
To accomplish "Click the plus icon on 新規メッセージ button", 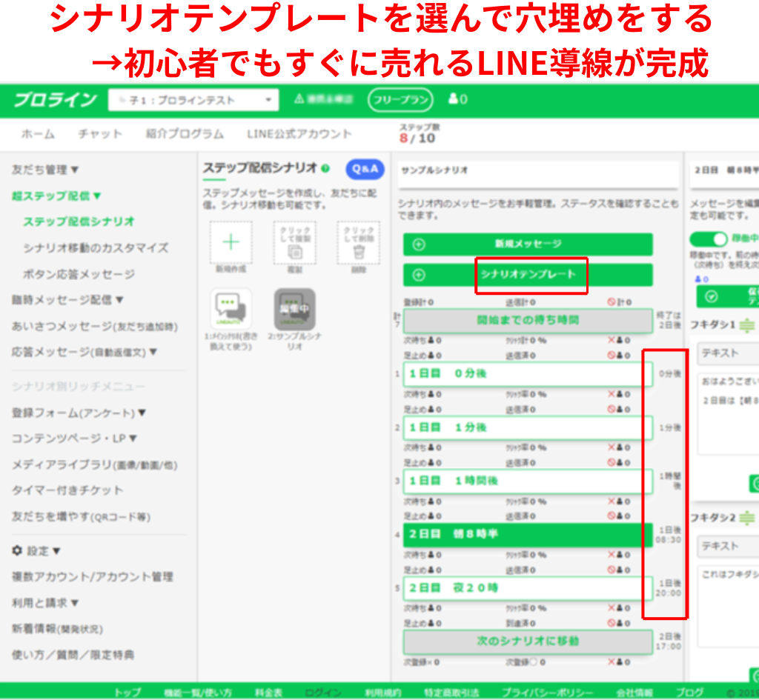I will tap(420, 244).
